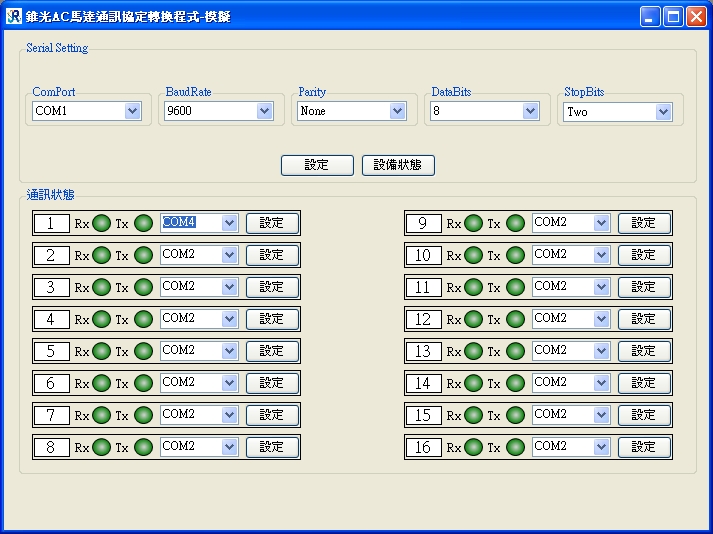The image size is (713, 534).
Task: Click the 設定 button for channel 10
Action: [x=644, y=255]
